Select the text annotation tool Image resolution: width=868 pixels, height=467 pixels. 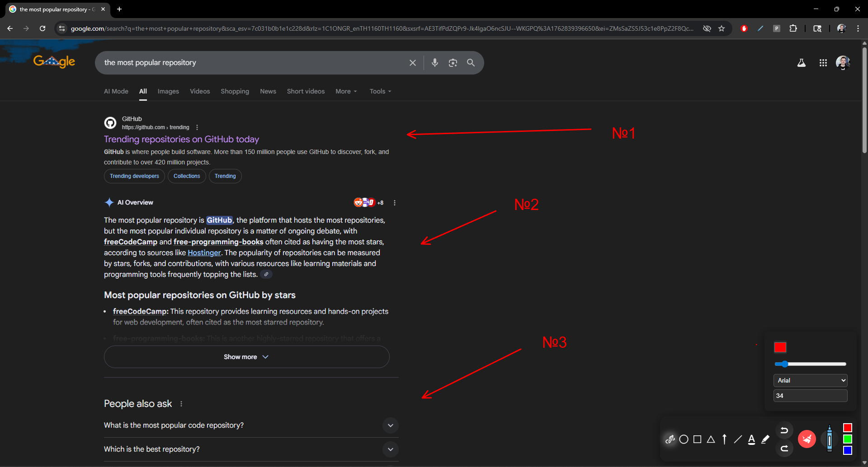tap(751, 439)
